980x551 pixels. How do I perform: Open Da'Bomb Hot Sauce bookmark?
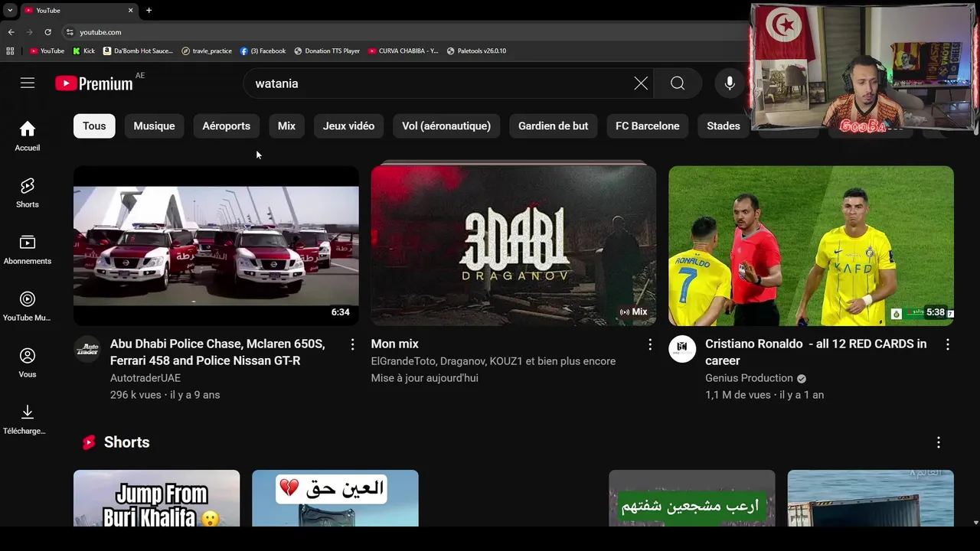(x=138, y=51)
